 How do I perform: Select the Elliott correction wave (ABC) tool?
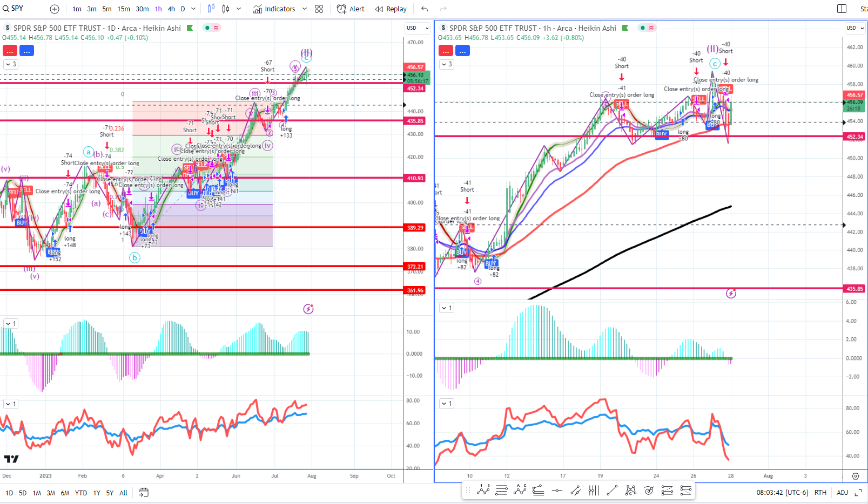pos(520,490)
